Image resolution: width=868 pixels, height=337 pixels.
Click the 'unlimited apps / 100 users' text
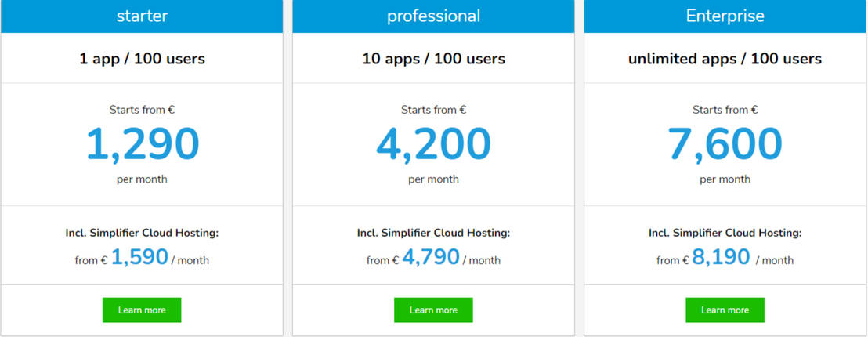click(x=725, y=59)
